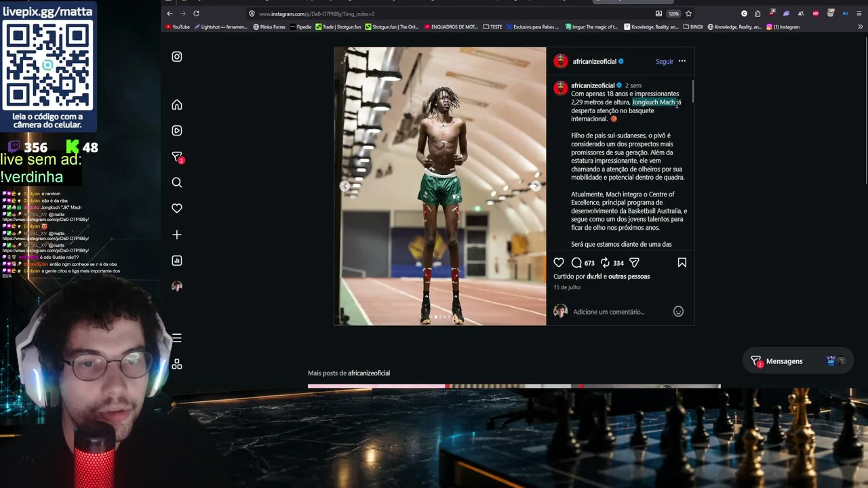This screenshot has height=488, width=868.
Task: Open direct messages icon with badge
Action: pos(177,157)
